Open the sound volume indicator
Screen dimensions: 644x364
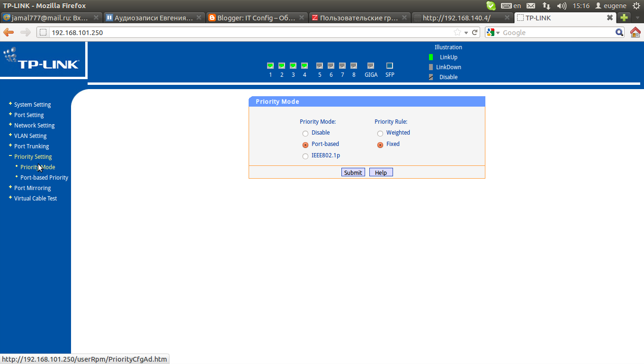[562, 6]
